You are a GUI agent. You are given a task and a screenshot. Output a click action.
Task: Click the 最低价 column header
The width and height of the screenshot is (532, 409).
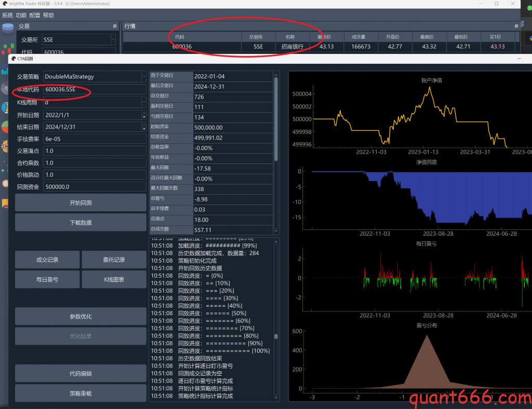coord(463,37)
